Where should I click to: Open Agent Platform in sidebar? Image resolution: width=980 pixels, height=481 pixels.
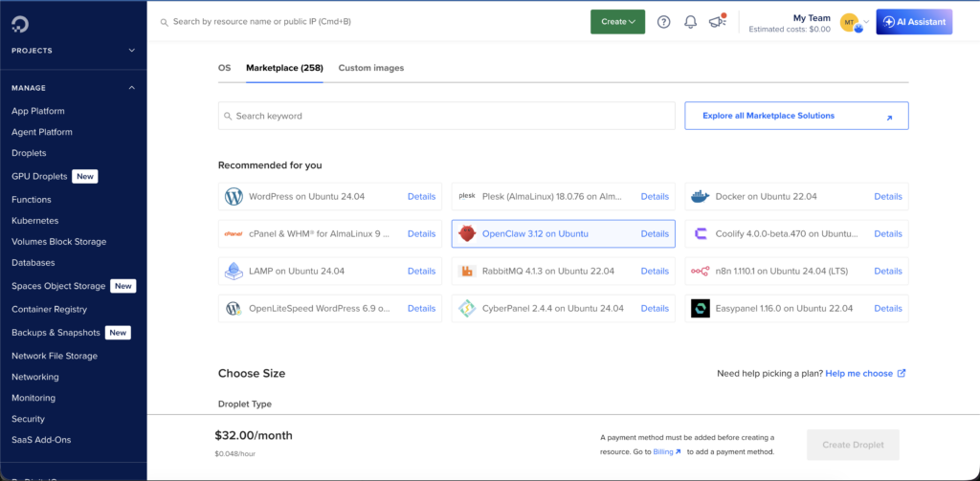42,132
